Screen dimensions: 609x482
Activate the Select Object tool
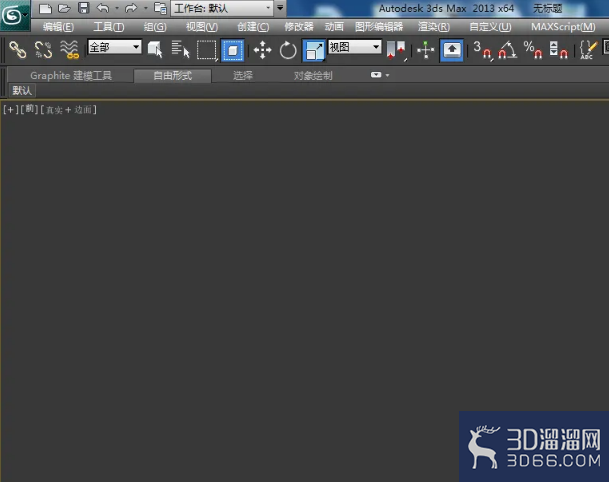[x=155, y=50]
